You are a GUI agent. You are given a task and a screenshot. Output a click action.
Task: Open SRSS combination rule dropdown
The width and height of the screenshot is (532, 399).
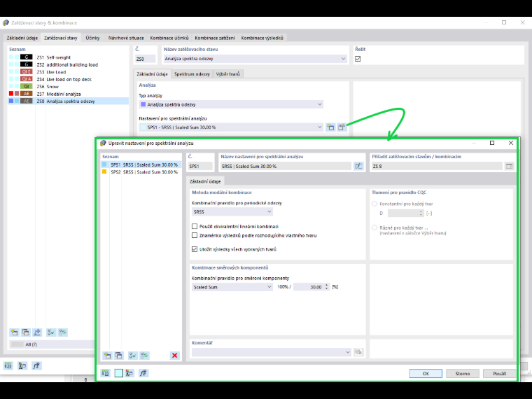click(232, 211)
